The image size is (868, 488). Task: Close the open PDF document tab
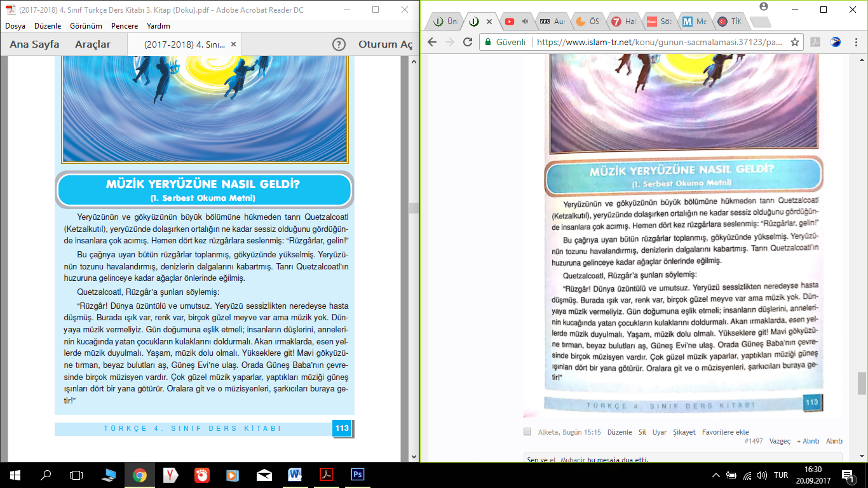coord(233,44)
